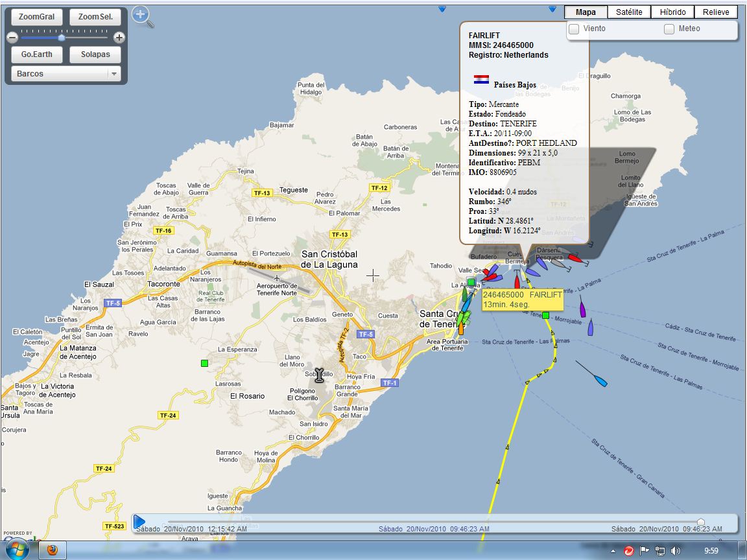Click the magnifier zoom-in icon
This screenshot has width=747, height=560.
142,17
